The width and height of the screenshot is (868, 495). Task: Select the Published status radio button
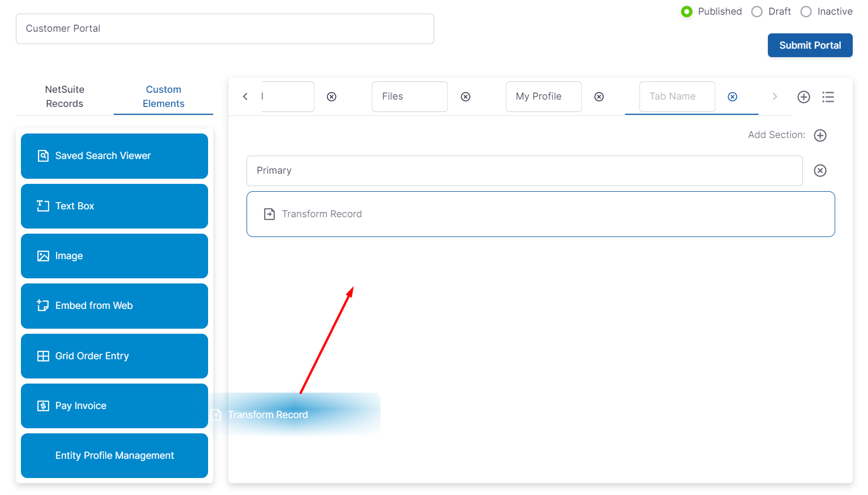point(686,12)
